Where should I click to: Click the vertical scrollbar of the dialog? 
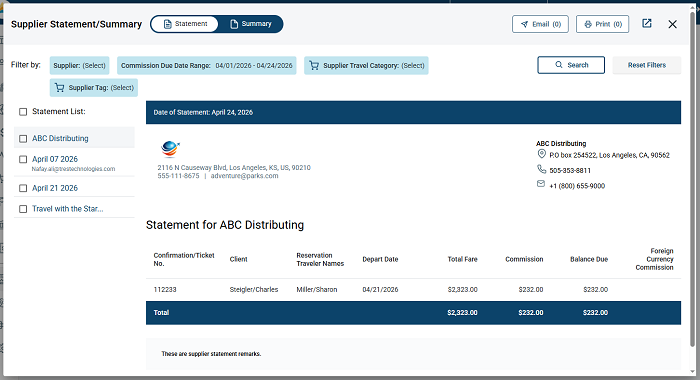(693, 179)
